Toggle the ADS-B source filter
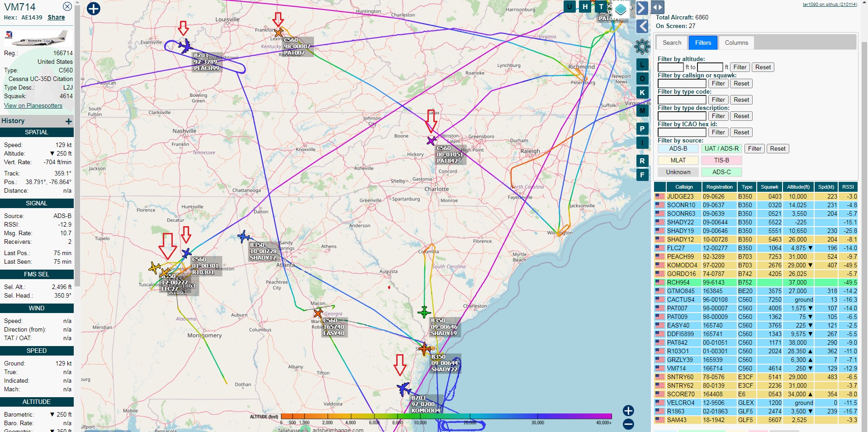The width and height of the screenshot is (868, 432). (x=678, y=148)
